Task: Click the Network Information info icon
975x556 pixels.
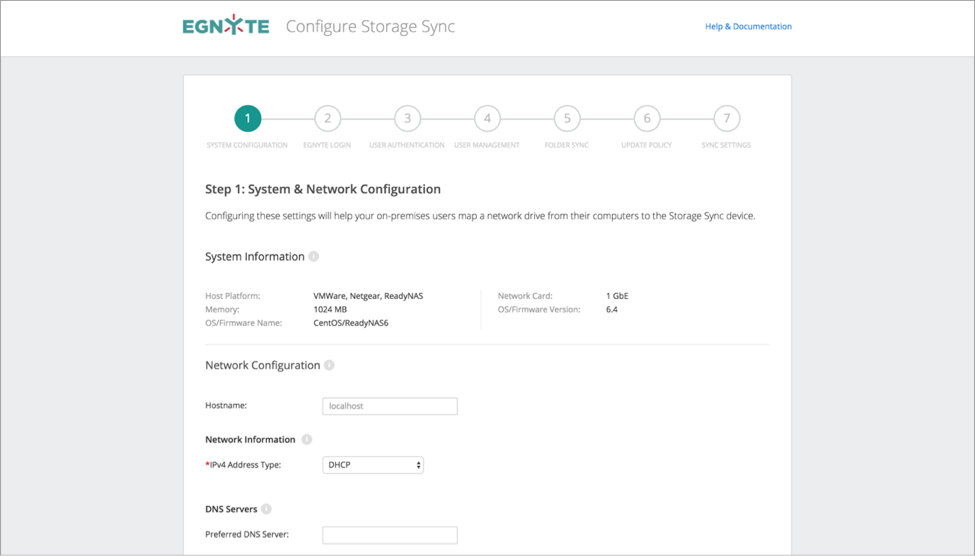Action: tap(307, 440)
